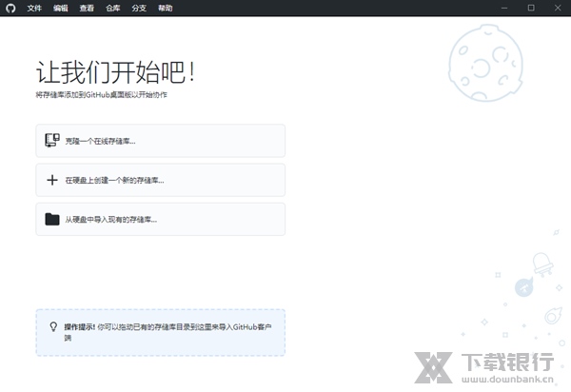Open the 编辑 menu

(61, 8)
